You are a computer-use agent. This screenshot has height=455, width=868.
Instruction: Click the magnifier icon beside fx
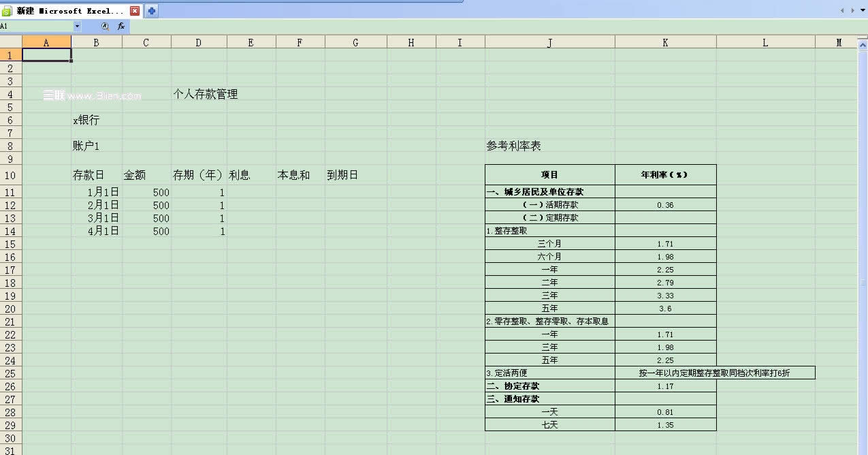point(105,26)
